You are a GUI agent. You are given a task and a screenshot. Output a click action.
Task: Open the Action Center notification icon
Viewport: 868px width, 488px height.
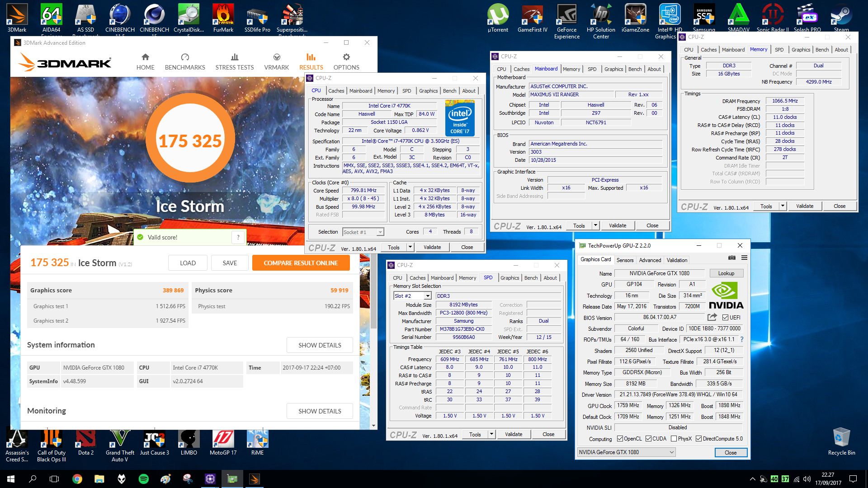[853, 479]
